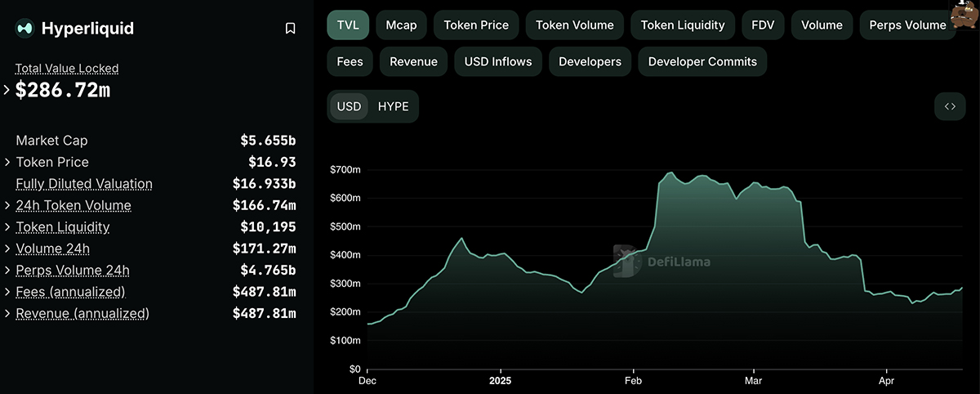The width and height of the screenshot is (980, 394).
Task: Enable the FDV chart metric
Action: (x=764, y=25)
